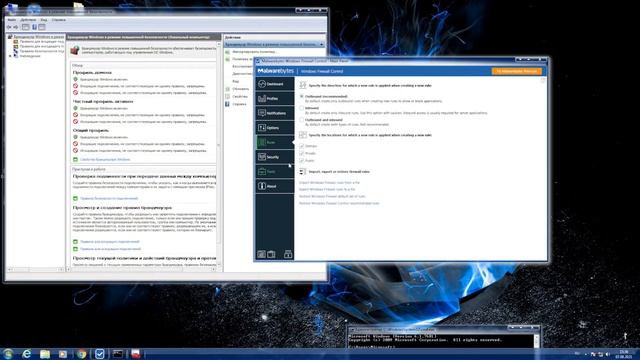The image size is (640, 360).
Task: Click Export Windows Firewall rules to file link
Action: point(327,189)
